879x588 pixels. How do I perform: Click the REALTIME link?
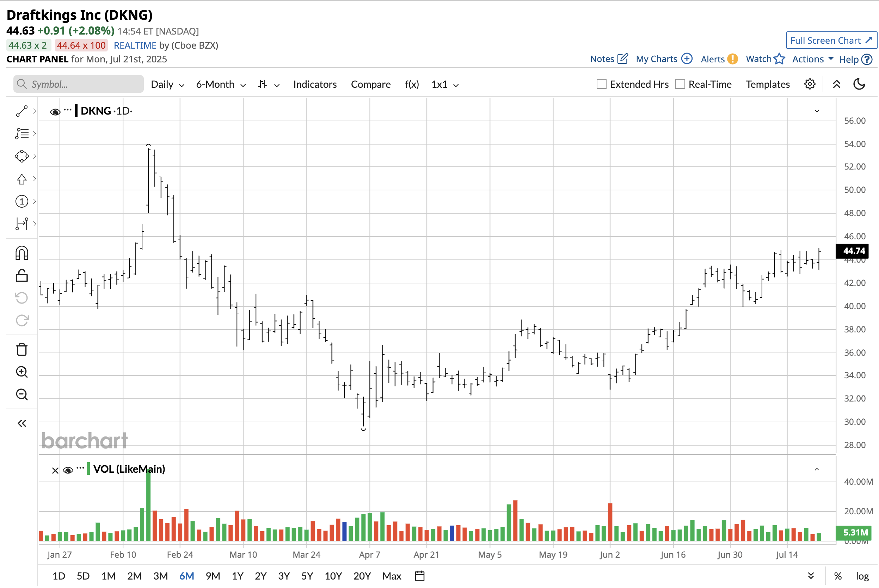point(135,45)
